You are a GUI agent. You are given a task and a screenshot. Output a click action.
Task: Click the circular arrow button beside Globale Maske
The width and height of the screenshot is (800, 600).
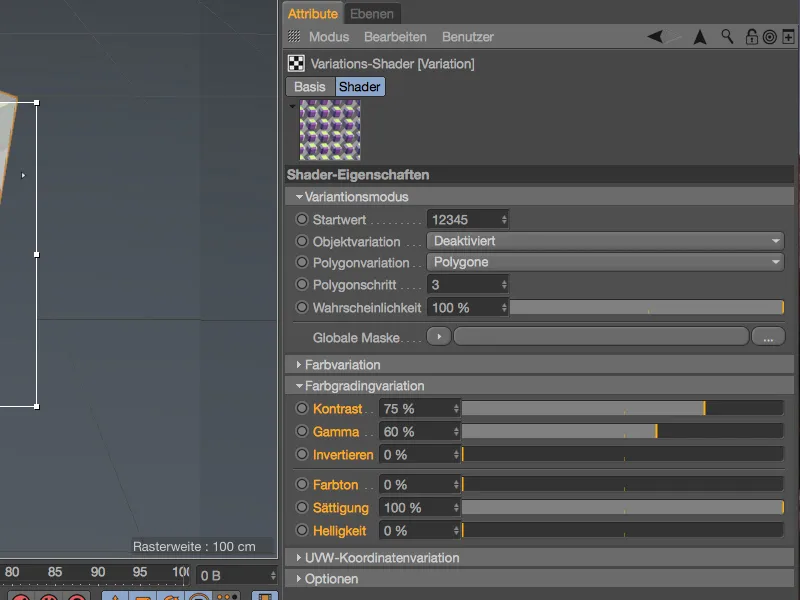click(438, 336)
